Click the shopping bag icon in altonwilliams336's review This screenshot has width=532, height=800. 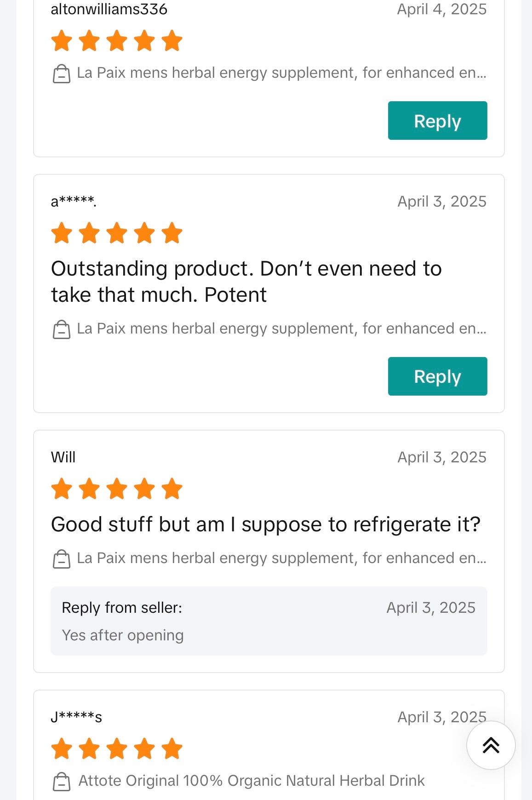tap(62, 73)
